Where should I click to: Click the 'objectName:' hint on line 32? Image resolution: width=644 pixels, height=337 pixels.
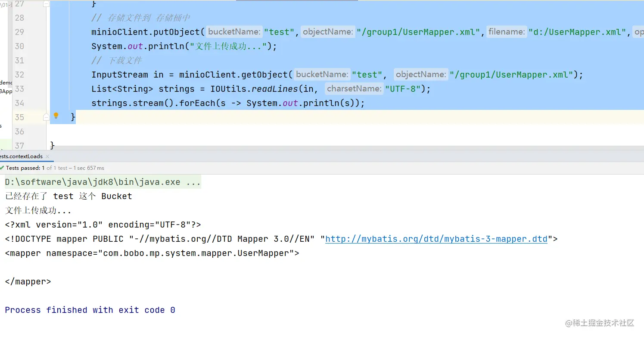[x=421, y=74]
